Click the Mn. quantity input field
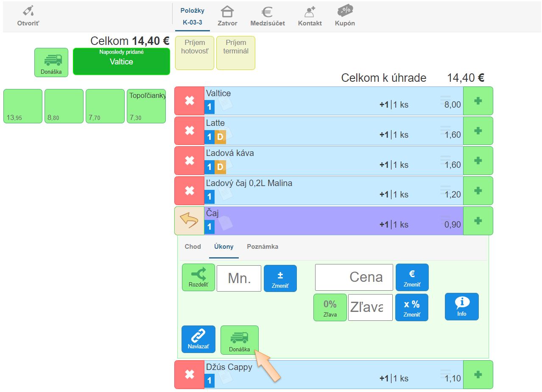The width and height of the screenshot is (542, 392). pos(239,278)
